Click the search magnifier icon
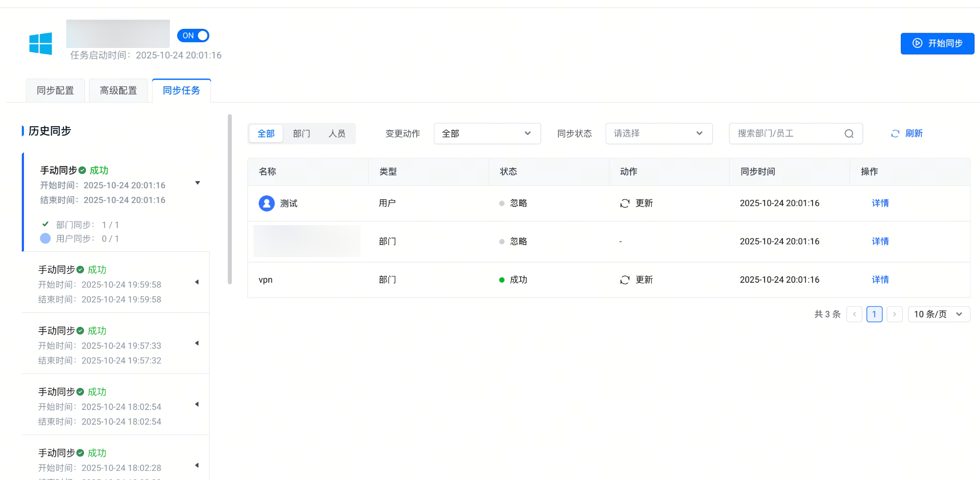Screen dimensions: 980x480 [849, 134]
